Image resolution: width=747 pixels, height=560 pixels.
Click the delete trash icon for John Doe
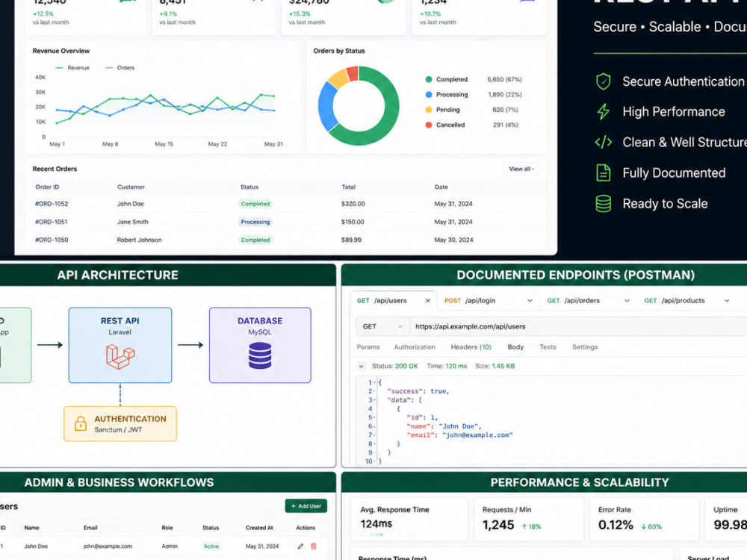[314, 547]
